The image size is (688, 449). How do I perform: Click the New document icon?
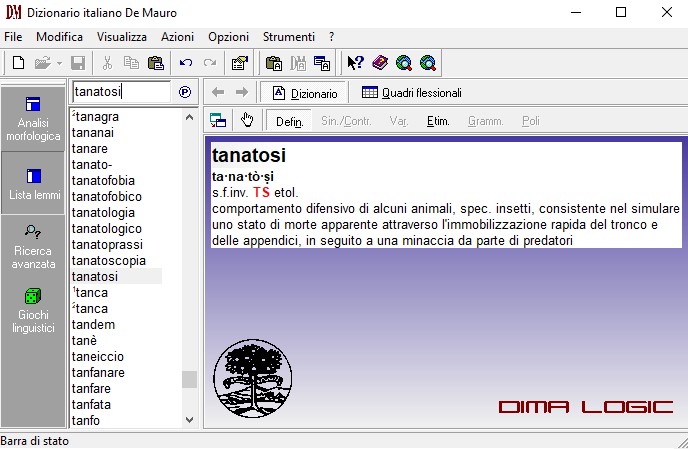tap(18, 63)
